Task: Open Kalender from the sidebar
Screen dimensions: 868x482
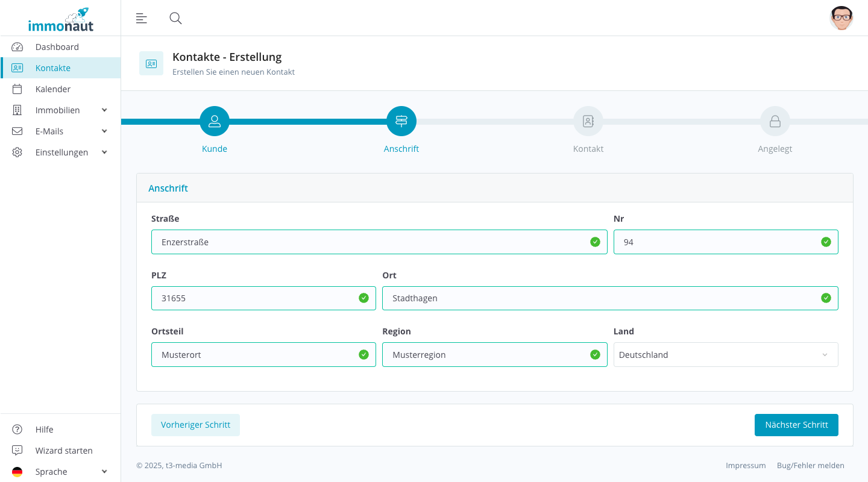Action: click(x=53, y=89)
